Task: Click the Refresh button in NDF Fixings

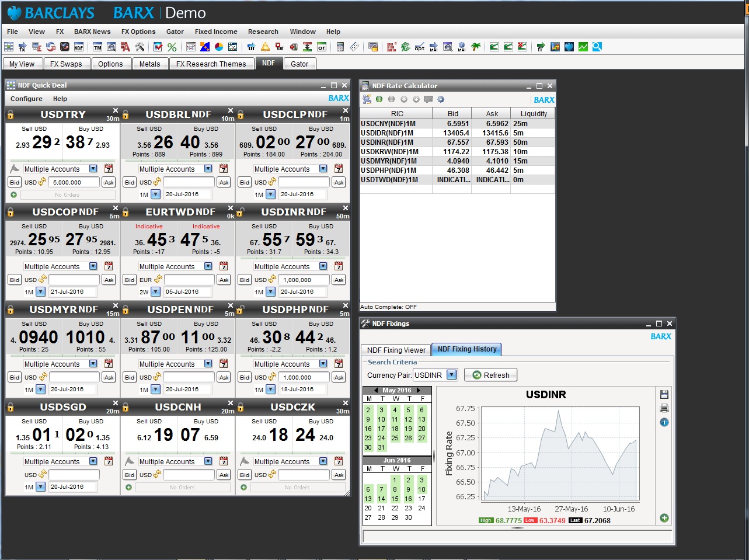Action: (x=491, y=375)
